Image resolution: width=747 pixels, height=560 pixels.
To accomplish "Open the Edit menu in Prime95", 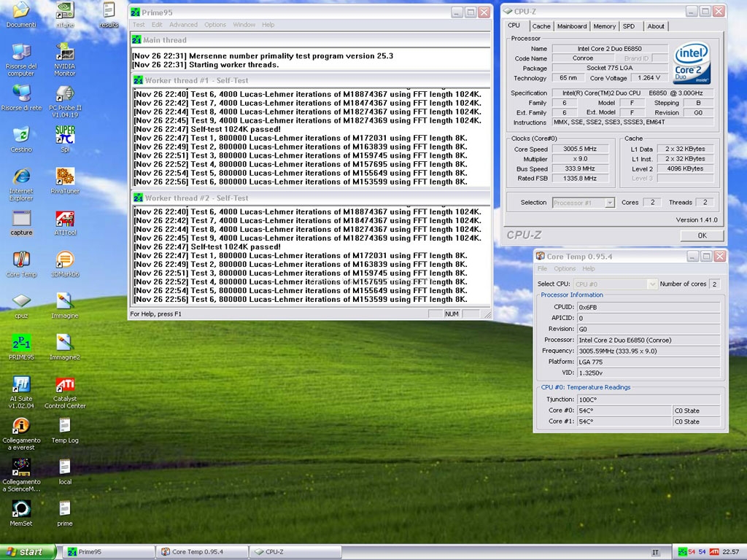I will [x=158, y=25].
